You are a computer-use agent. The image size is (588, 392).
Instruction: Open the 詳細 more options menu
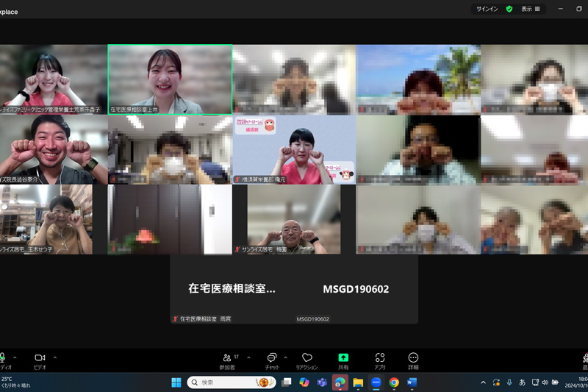pyautogui.click(x=413, y=359)
